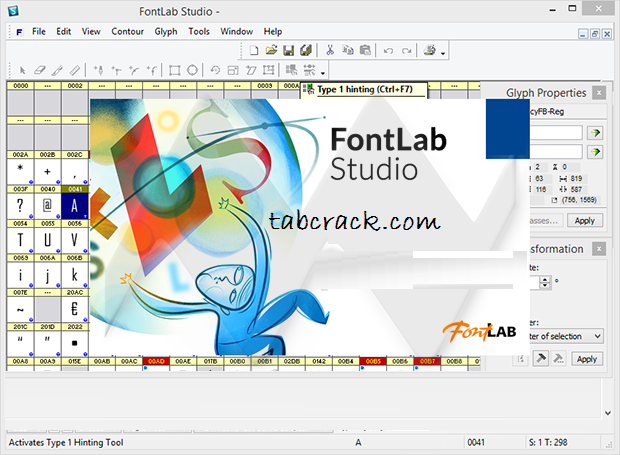Select the Ruler measurement tool
Image resolution: width=620 pixels, height=455 pixels.
coord(74,70)
